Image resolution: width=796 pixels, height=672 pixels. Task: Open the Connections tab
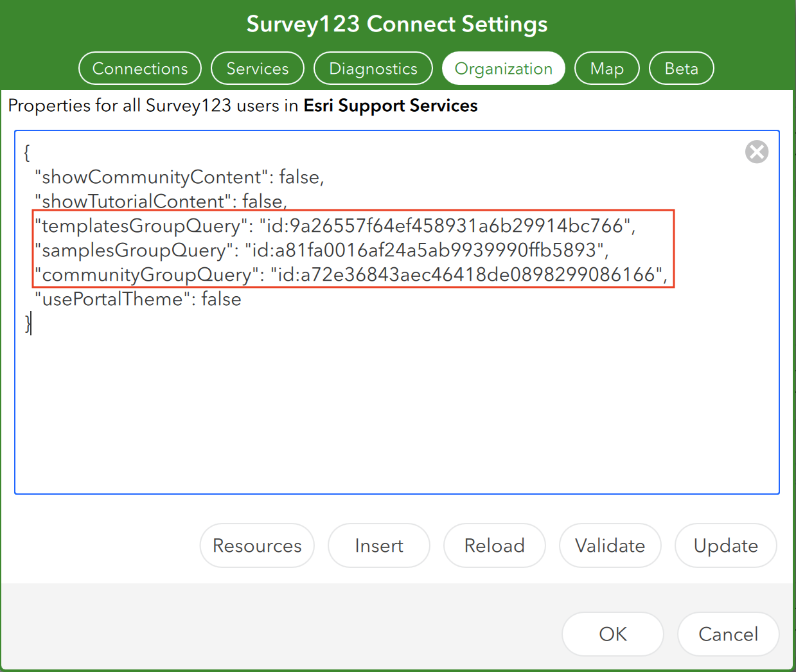[140, 68]
